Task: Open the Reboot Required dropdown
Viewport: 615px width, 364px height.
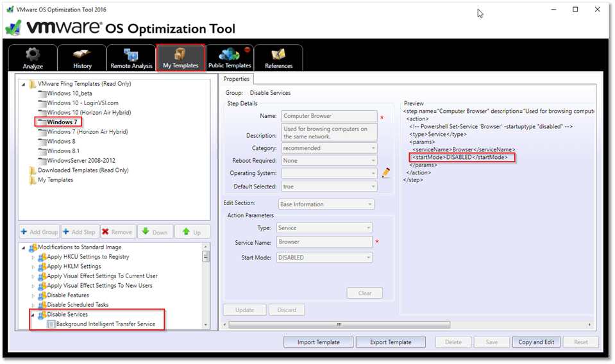Action: coord(329,161)
